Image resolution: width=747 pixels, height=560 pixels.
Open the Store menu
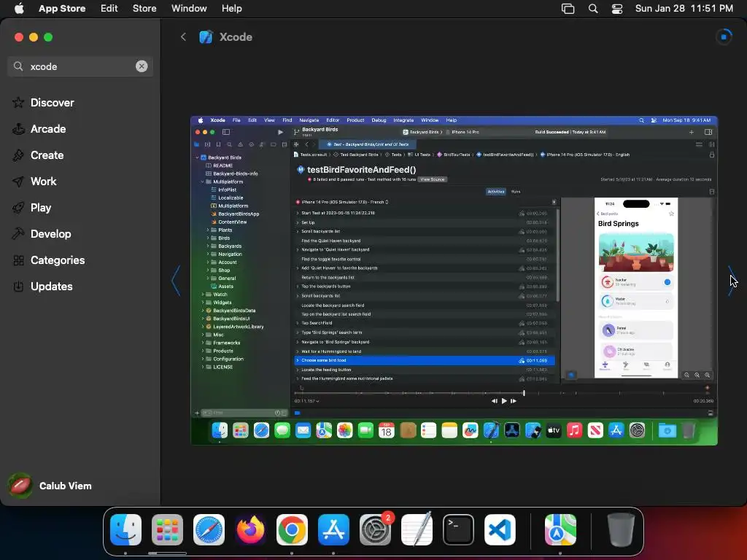tap(144, 8)
